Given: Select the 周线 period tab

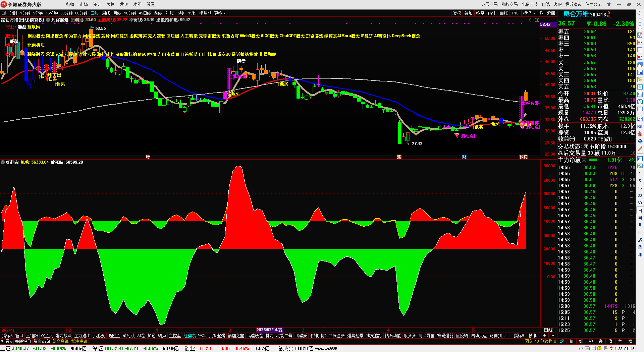Looking at the screenshot, I should (x=106, y=13).
